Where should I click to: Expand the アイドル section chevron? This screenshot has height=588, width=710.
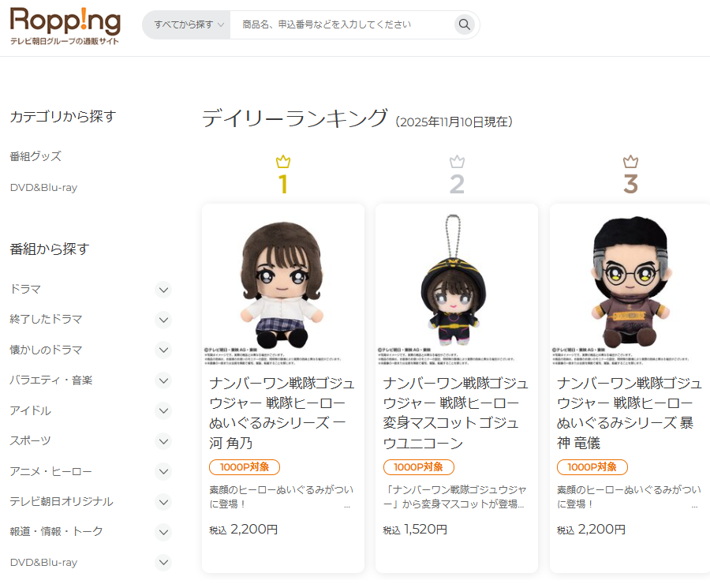[x=163, y=411]
